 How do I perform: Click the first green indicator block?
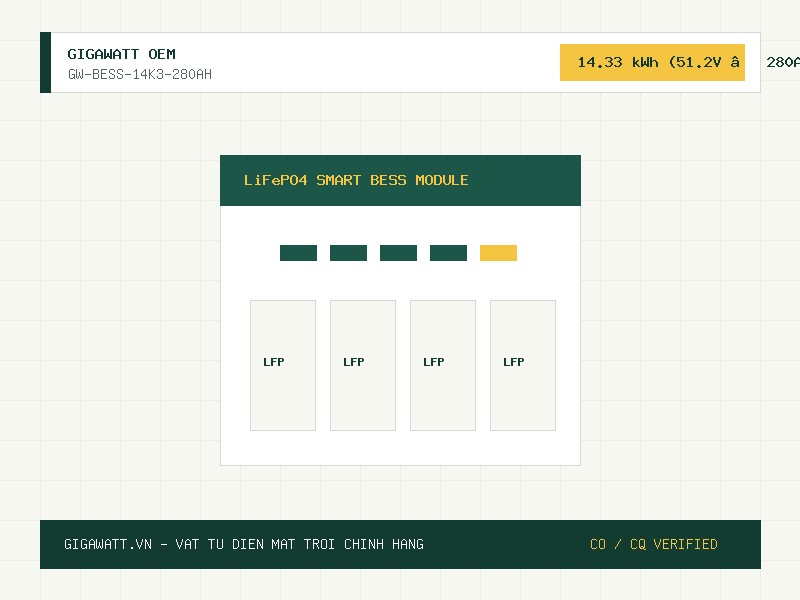click(298, 253)
